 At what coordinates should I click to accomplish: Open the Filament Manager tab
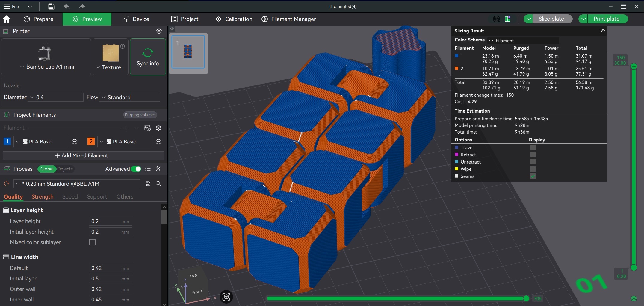[289, 19]
